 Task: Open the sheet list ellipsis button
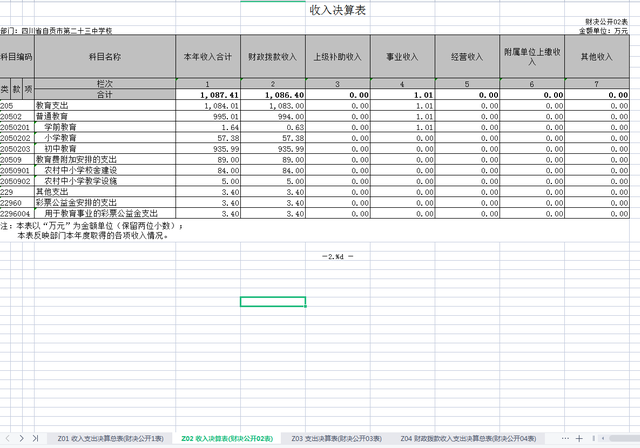point(565,438)
